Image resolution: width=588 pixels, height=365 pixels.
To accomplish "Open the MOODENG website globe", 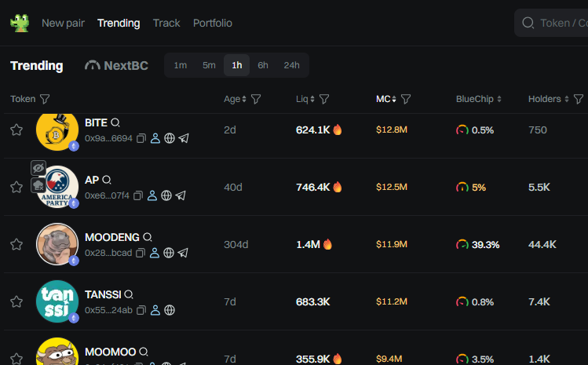I will pos(169,253).
